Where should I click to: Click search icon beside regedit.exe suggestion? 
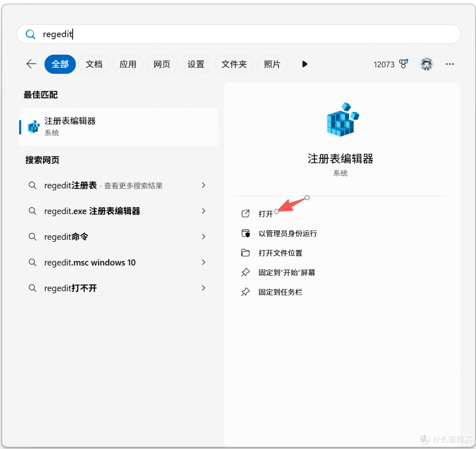33,211
